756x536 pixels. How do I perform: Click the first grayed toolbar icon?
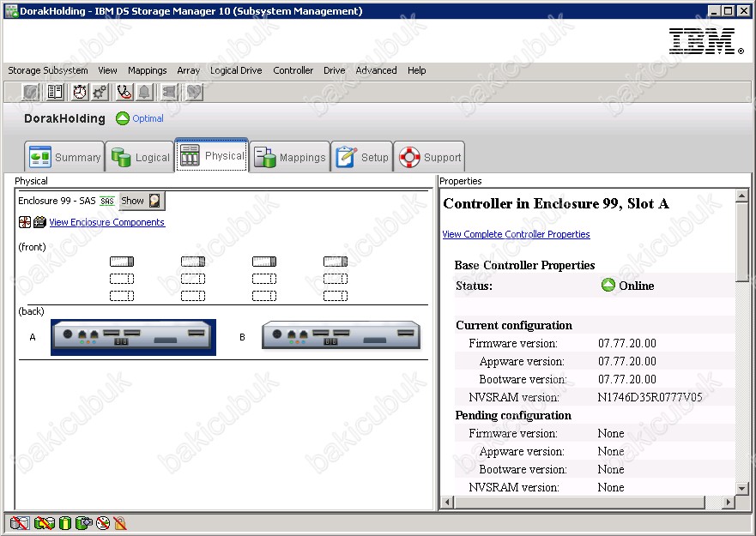(31, 92)
